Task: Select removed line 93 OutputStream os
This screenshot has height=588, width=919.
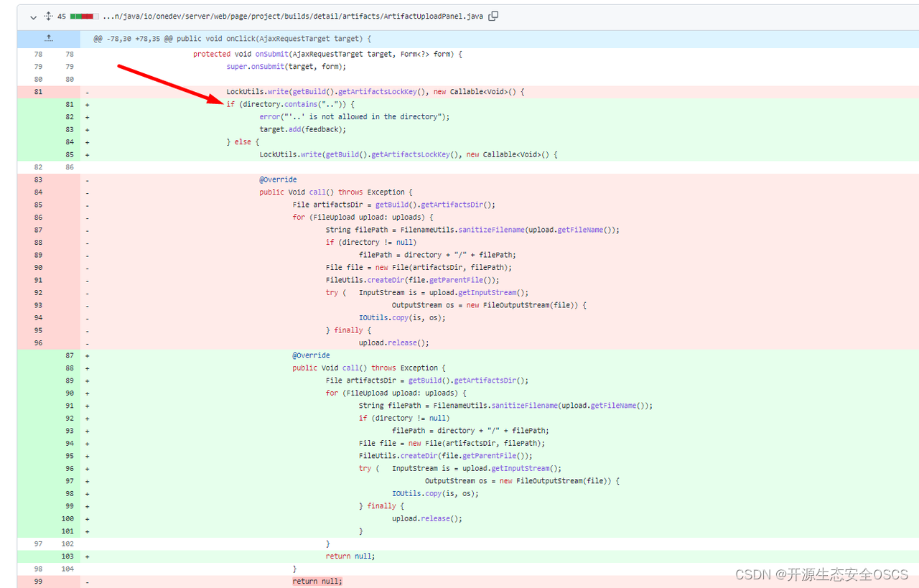Action: point(489,305)
